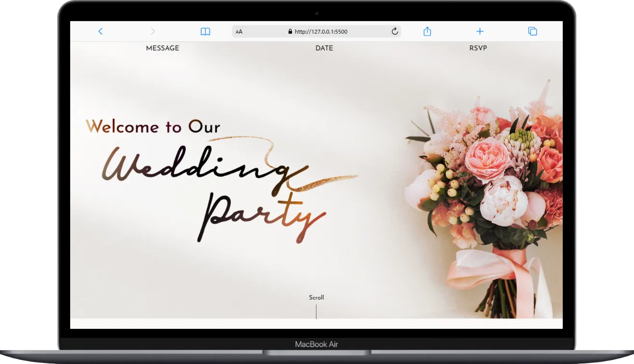Screen dimensions: 634x364
Task: Open the DATE navigation item
Action: click(324, 48)
